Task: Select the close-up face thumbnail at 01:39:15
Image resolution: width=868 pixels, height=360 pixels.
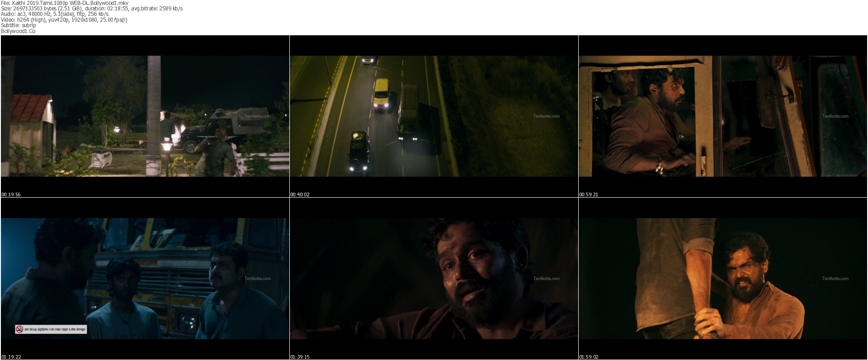Action: point(434,279)
